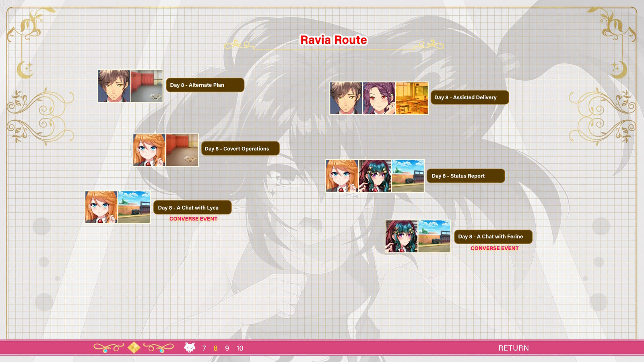This screenshot has height=362, width=644.
Task: Open the A Chat with Ferine converse event
Action: [494, 237]
